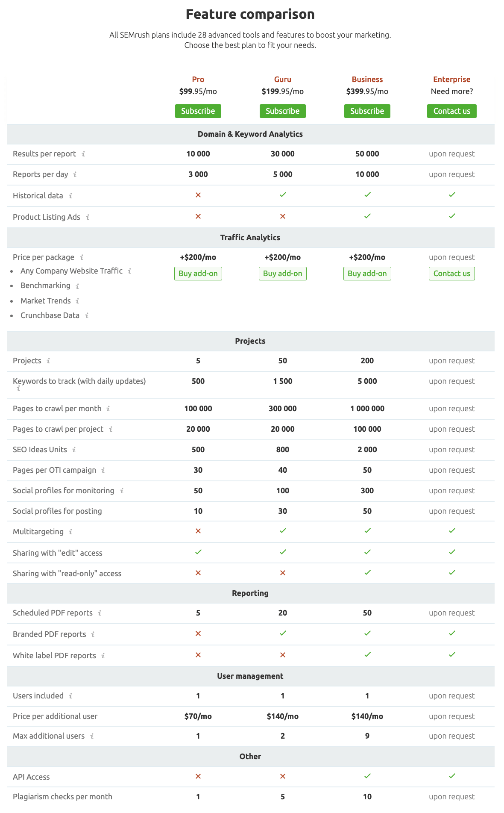Click the Other section header

[x=250, y=757]
